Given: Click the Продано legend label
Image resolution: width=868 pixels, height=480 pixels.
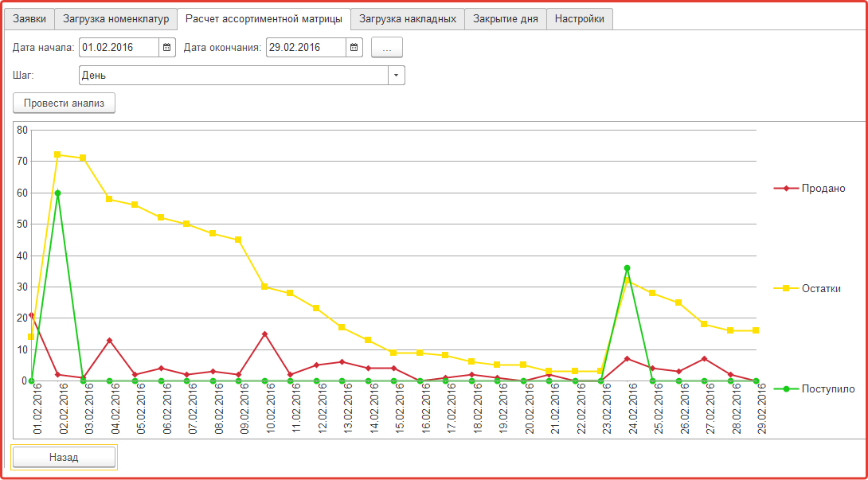Looking at the screenshot, I should [x=823, y=189].
